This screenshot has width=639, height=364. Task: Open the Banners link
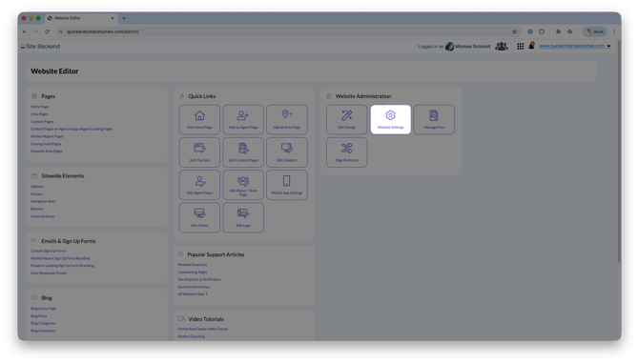click(x=37, y=209)
